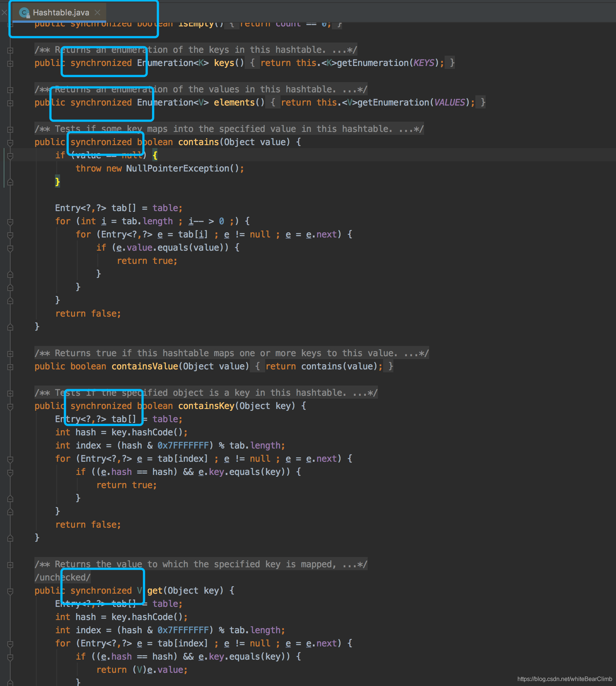This screenshot has height=686, width=616.
Task: Expand the containsValue method body fold marker
Action: [x=10, y=367]
